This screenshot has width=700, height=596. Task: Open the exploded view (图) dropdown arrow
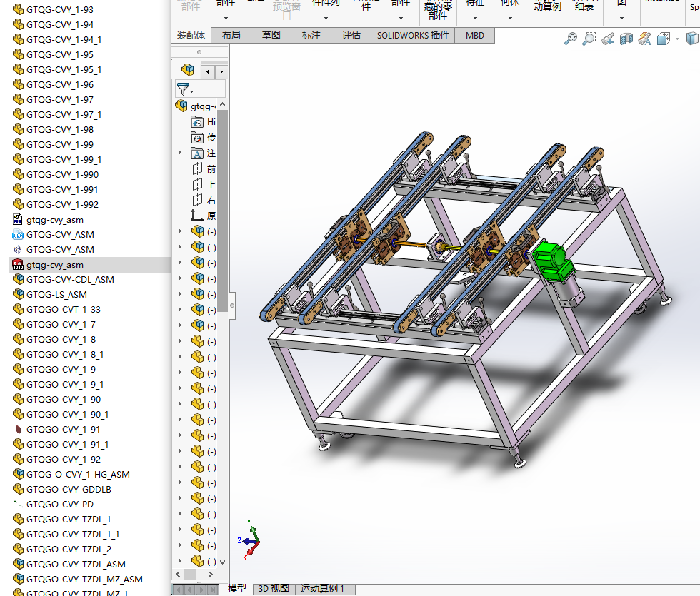(622, 19)
